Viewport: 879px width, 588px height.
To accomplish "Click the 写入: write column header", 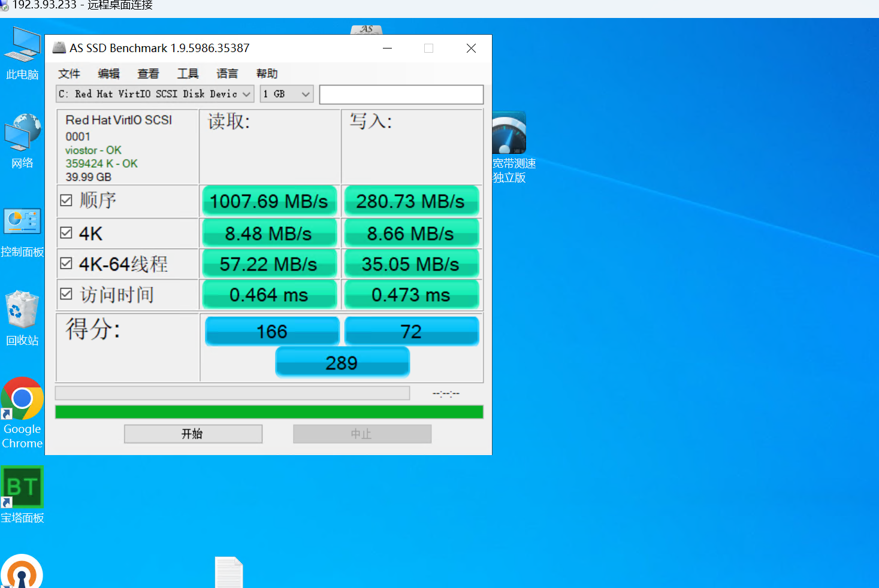I will click(x=371, y=122).
